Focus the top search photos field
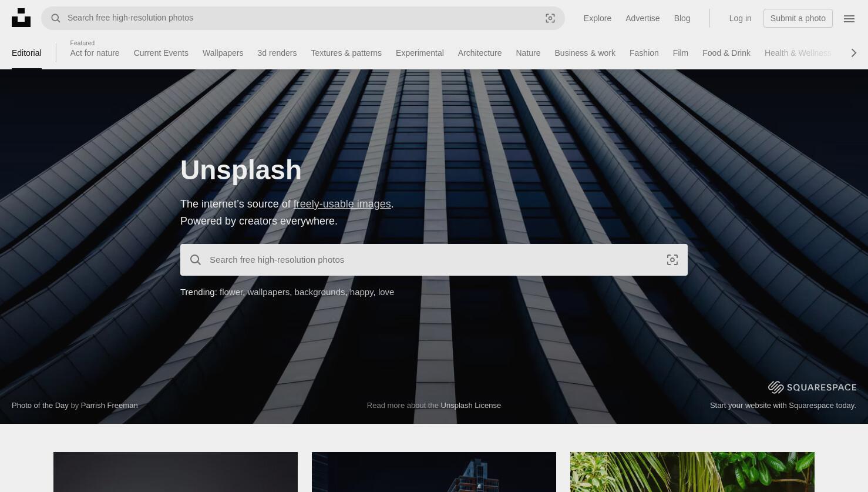 [302, 18]
